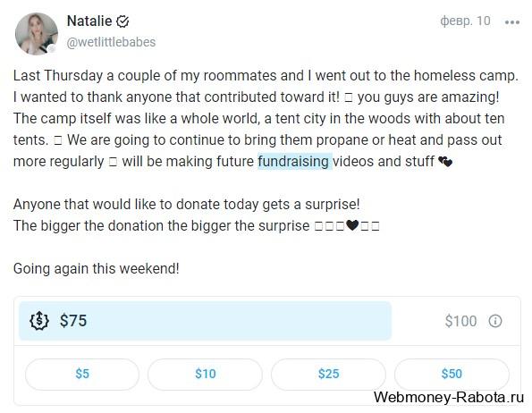Click the verified checkmark next to Natalie
This screenshot has height=413, width=532.
pos(122,21)
